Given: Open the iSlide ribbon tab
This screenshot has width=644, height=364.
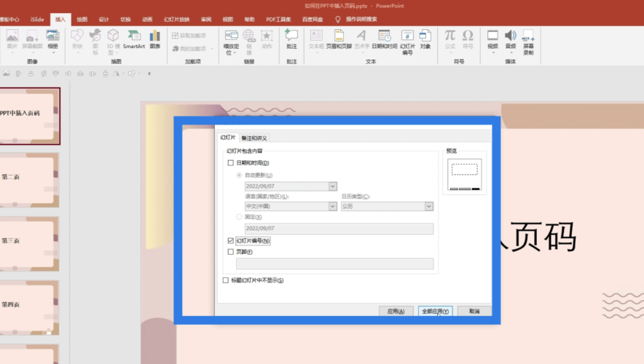Looking at the screenshot, I should pyautogui.click(x=37, y=19).
